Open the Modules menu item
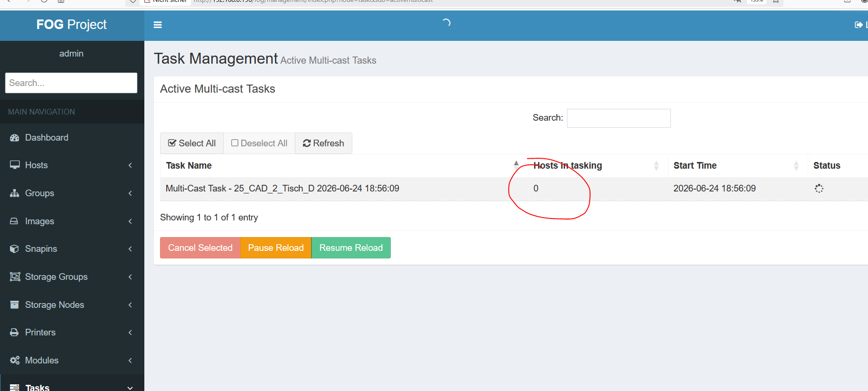Image resolution: width=868 pixels, height=391 pixels. (72, 361)
